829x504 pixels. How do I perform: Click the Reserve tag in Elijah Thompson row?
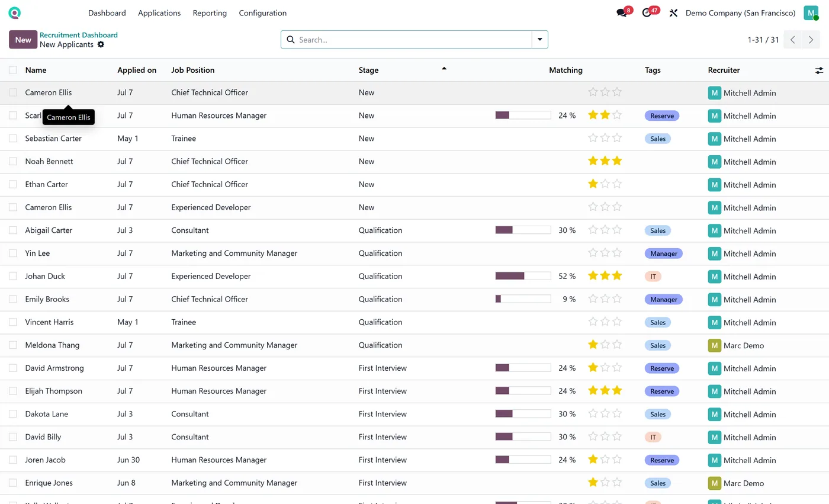tap(662, 391)
